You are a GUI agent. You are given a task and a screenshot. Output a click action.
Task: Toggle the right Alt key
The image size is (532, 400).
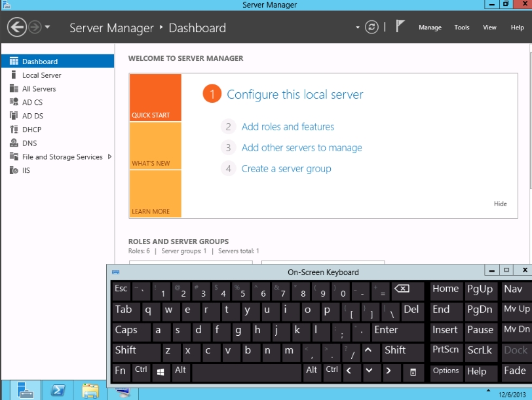click(x=311, y=372)
